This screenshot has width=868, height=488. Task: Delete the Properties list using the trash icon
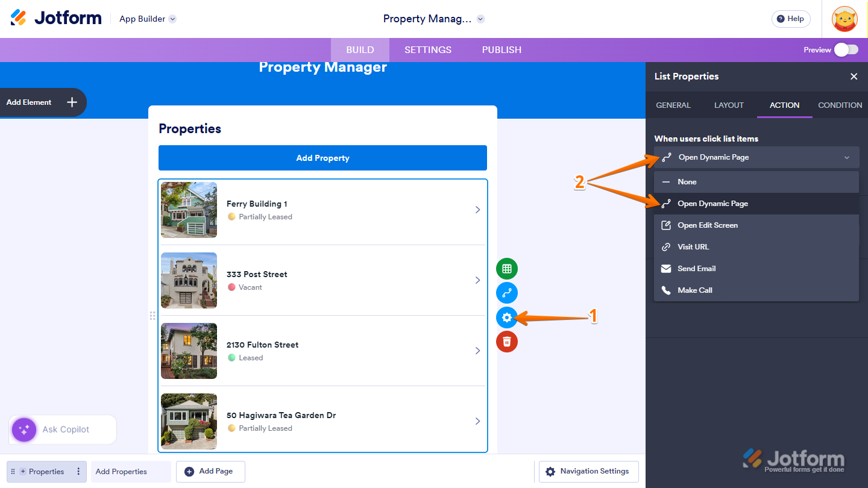[506, 342]
